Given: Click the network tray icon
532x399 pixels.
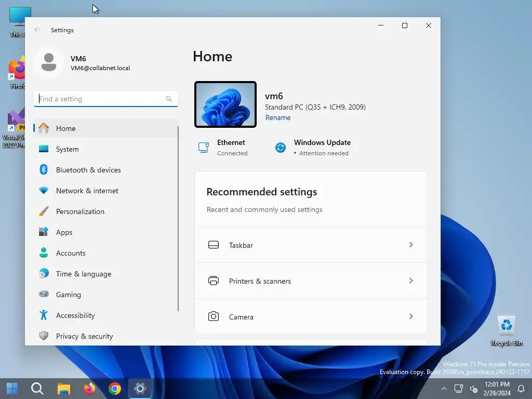Looking at the screenshot, I should point(459,389).
